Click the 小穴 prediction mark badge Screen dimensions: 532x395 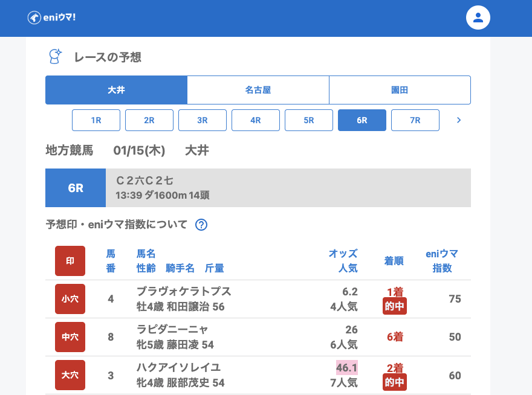(x=70, y=299)
